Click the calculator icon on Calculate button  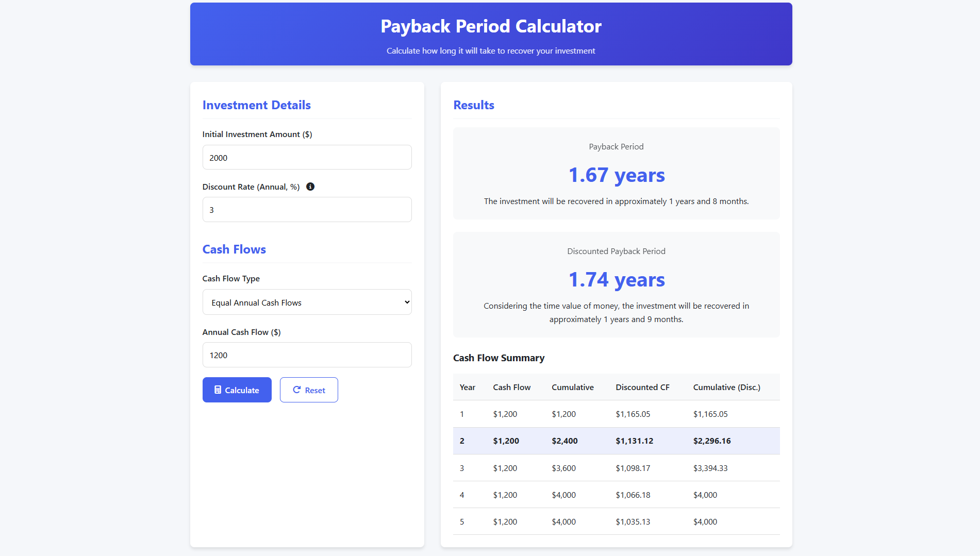click(218, 390)
